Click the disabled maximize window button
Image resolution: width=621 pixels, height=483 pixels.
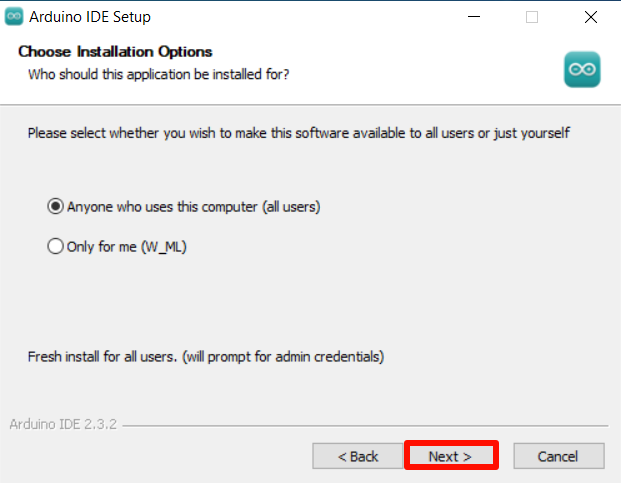(x=531, y=17)
